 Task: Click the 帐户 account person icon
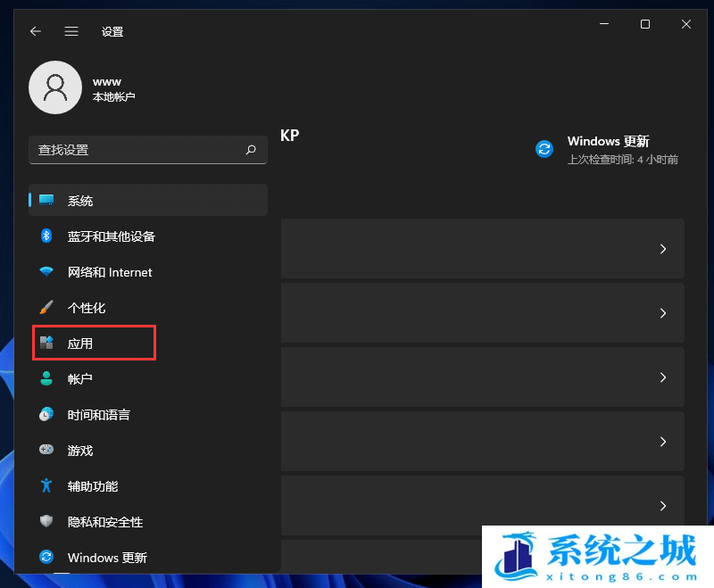(x=46, y=378)
